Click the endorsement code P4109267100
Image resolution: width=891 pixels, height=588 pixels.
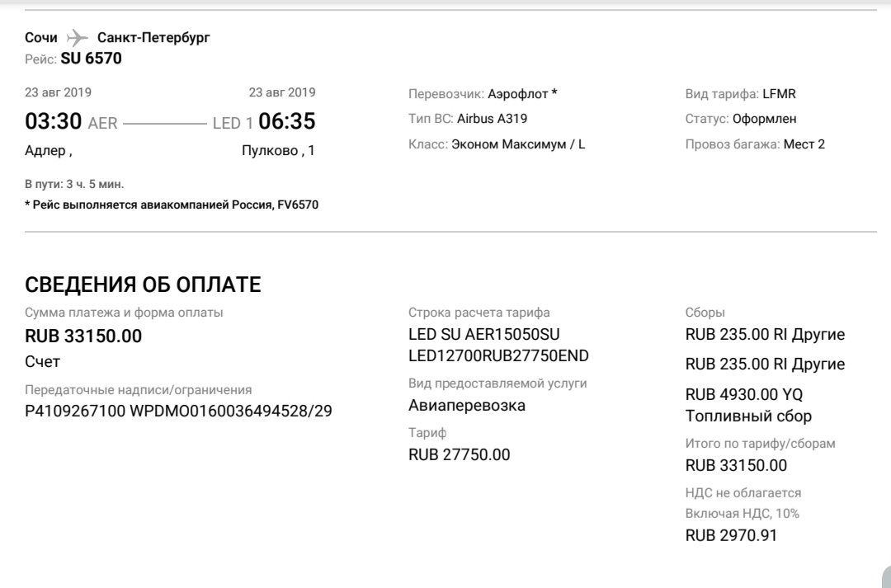(76, 411)
